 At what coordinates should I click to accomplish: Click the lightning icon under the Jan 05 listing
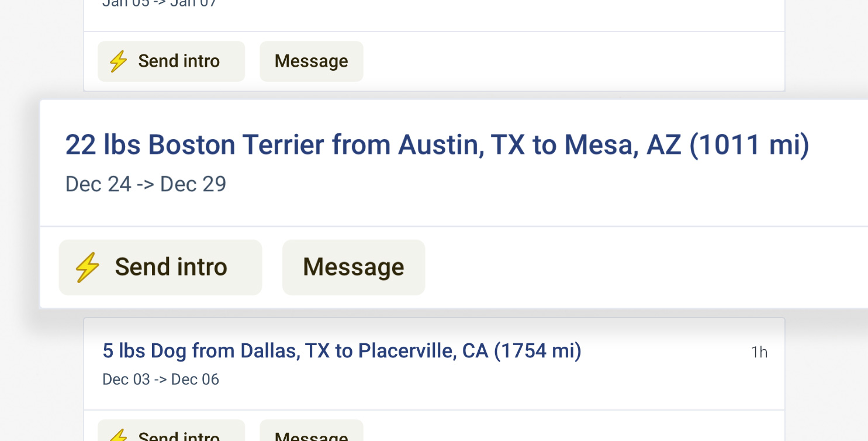pyautogui.click(x=119, y=61)
